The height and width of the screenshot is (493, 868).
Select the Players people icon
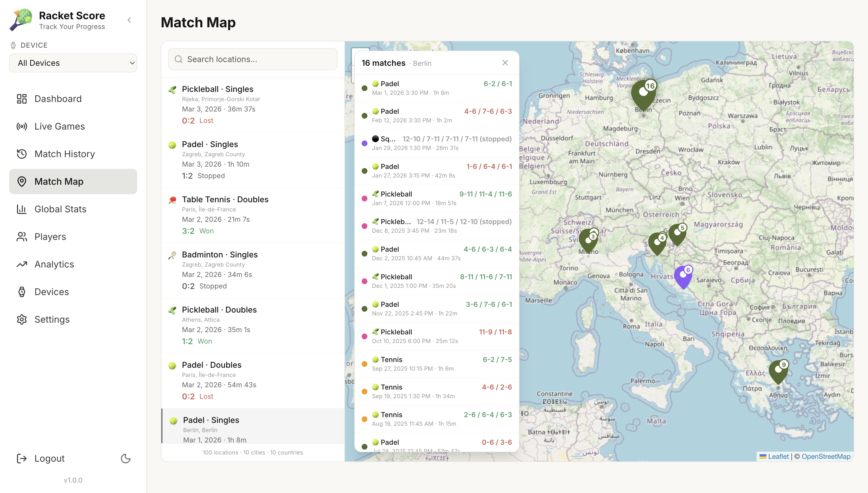click(22, 236)
